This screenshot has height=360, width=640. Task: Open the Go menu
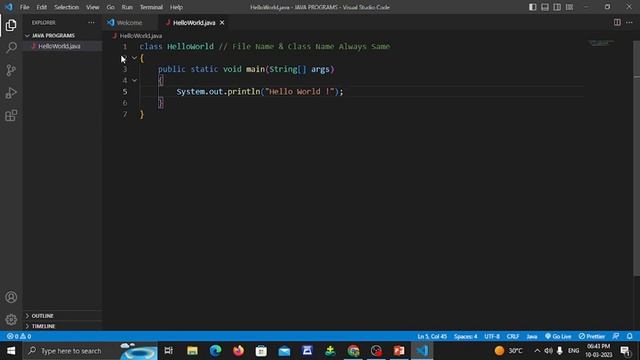tap(111, 7)
